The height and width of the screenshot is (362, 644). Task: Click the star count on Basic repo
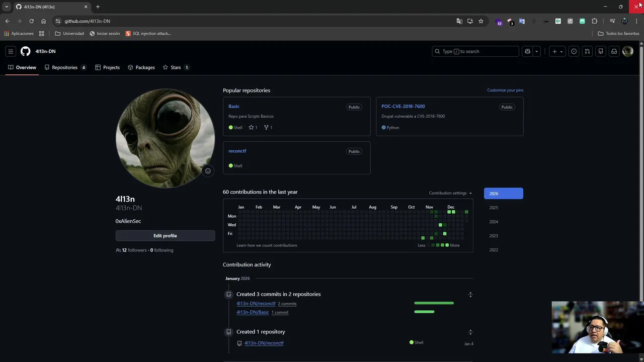coord(253,127)
